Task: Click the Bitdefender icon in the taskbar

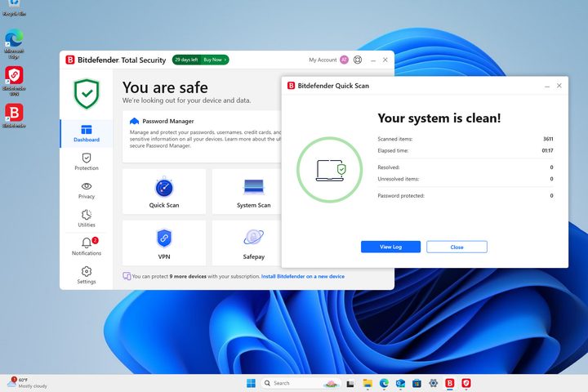Action: [x=450, y=383]
